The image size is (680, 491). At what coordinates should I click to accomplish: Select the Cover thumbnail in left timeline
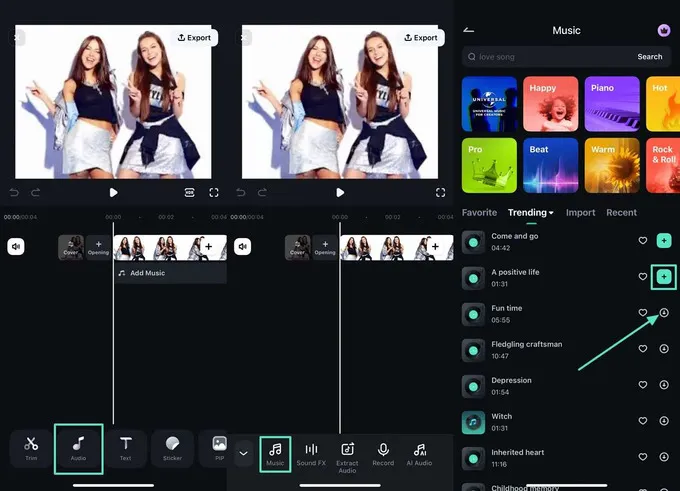[71, 247]
